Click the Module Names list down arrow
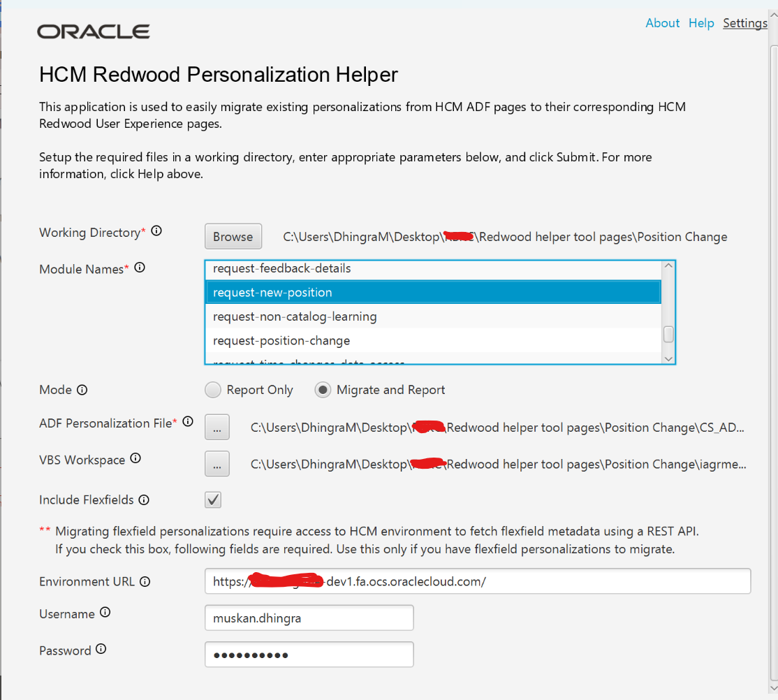 pos(668,358)
